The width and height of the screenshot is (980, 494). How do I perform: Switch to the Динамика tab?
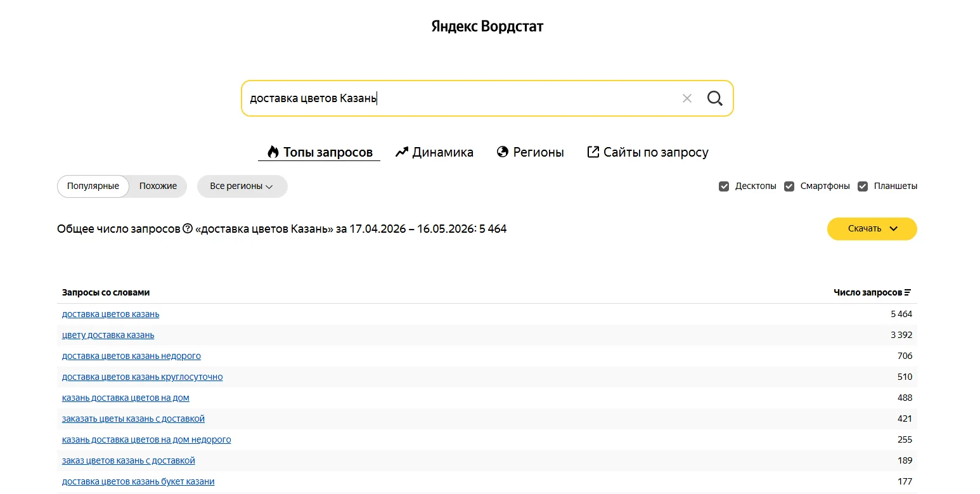click(x=434, y=152)
